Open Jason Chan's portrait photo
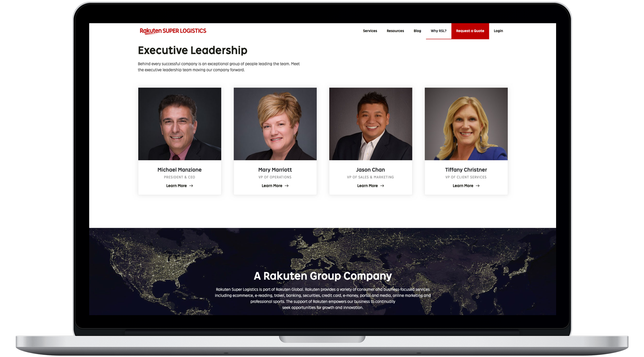644x357 pixels. click(371, 124)
